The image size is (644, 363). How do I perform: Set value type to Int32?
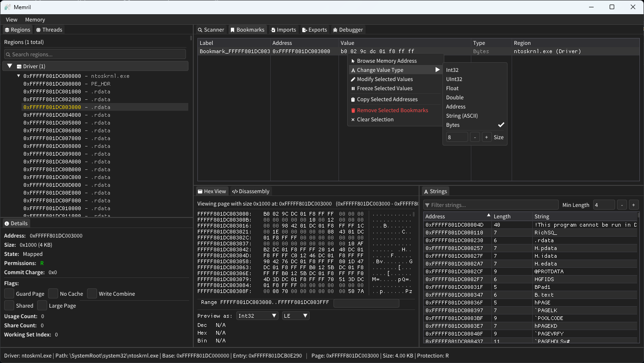click(x=475, y=70)
